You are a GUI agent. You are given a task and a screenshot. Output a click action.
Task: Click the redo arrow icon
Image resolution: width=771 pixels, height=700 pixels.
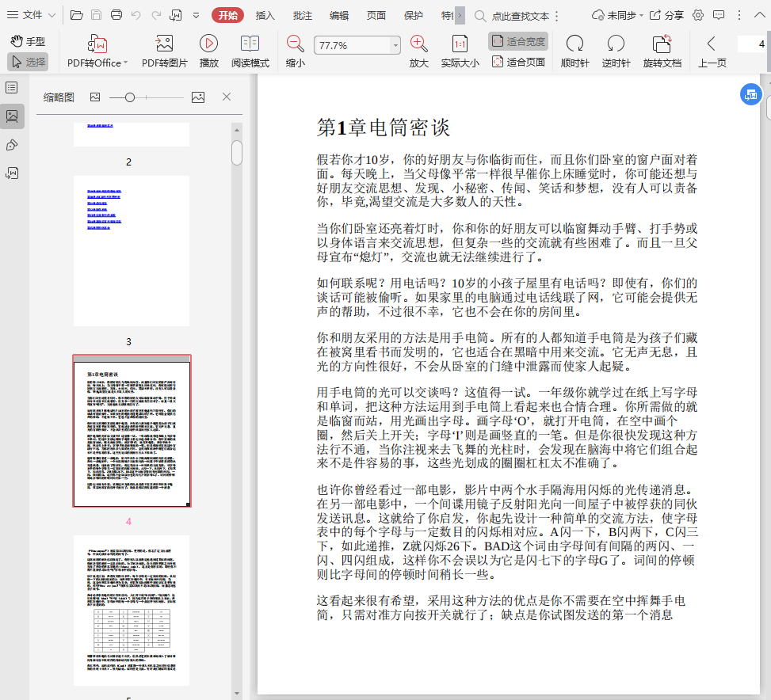[x=156, y=15]
